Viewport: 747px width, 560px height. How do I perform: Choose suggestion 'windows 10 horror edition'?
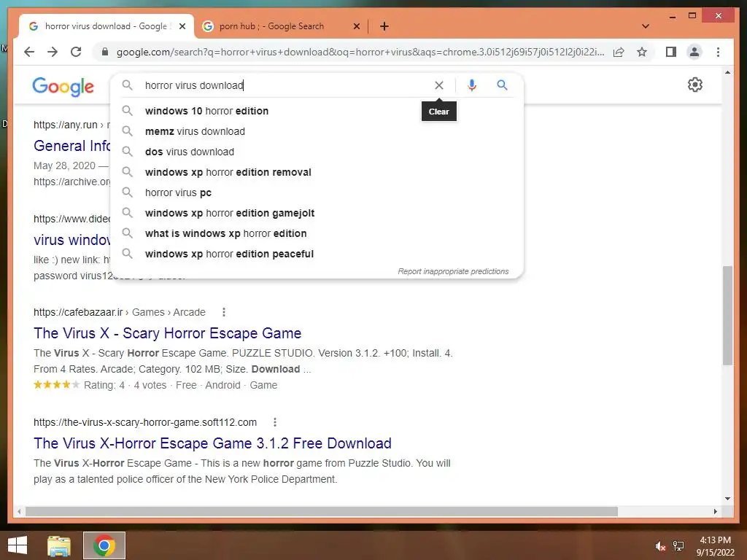click(206, 111)
